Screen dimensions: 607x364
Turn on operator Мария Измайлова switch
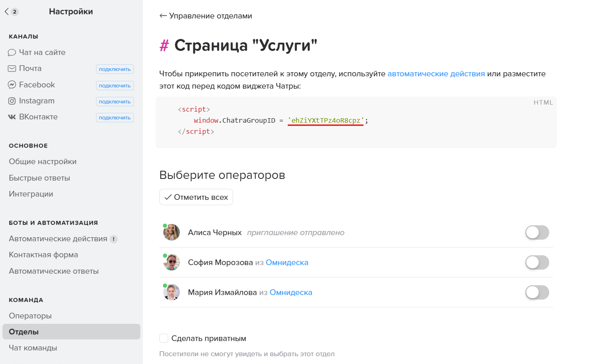click(x=537, y=292)
